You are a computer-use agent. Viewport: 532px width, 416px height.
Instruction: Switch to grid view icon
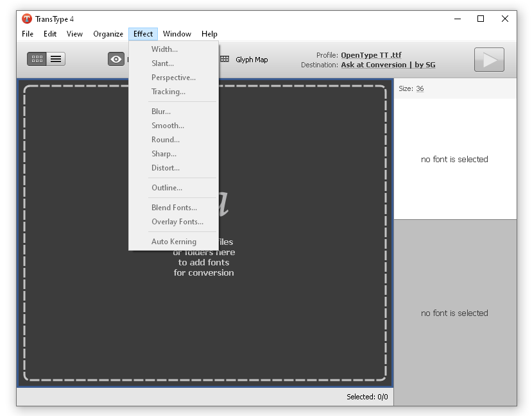click(x=37, y=59)
